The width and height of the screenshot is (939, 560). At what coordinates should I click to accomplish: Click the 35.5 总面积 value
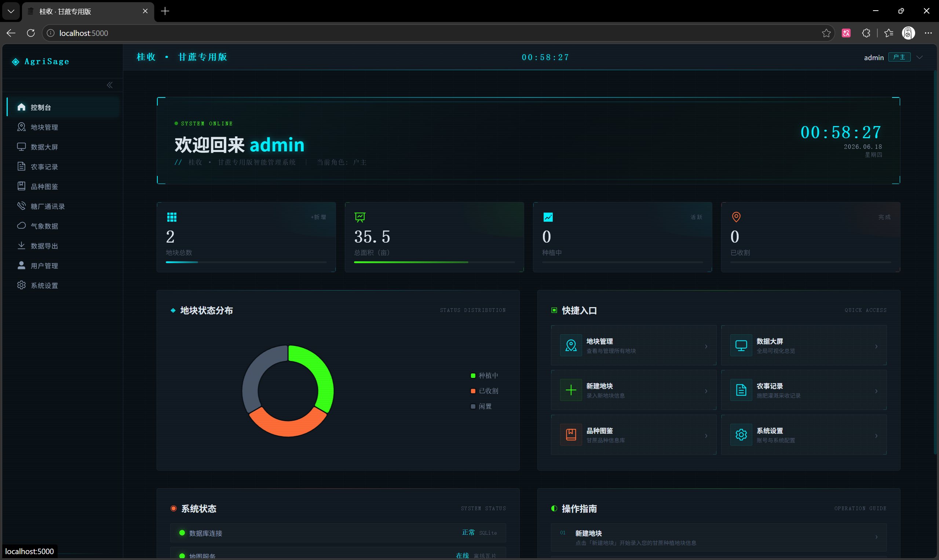tap(372, 237)
